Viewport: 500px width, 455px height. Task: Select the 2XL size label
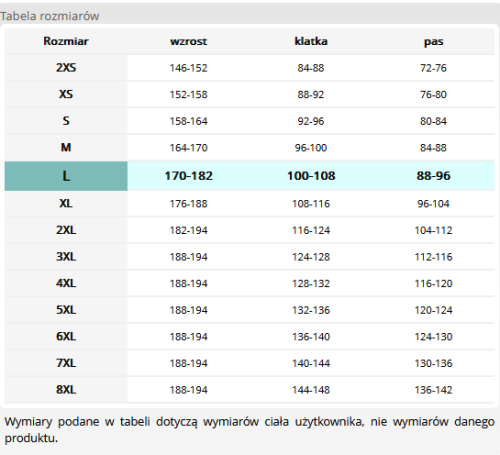point(66,230)
